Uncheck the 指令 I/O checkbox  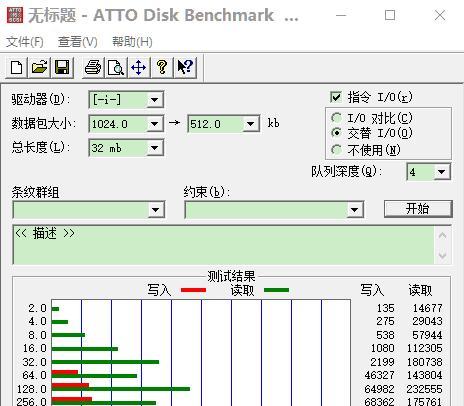336,97
